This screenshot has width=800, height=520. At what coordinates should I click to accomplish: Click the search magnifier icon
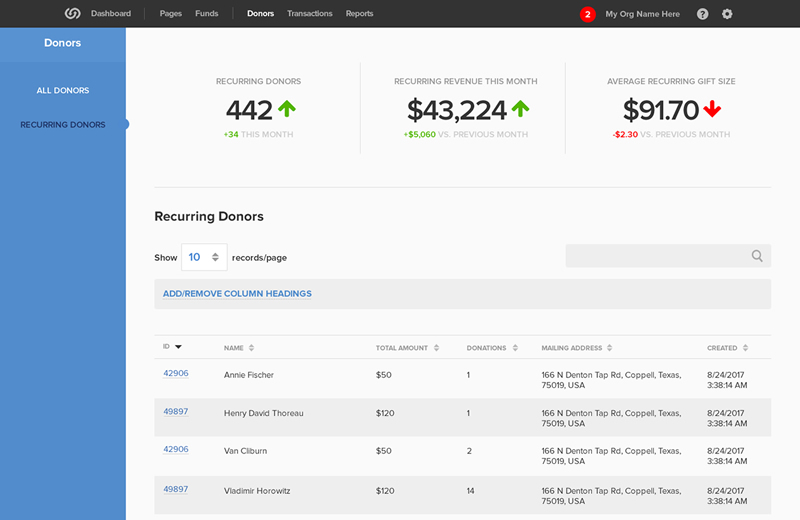click(758, 256)
